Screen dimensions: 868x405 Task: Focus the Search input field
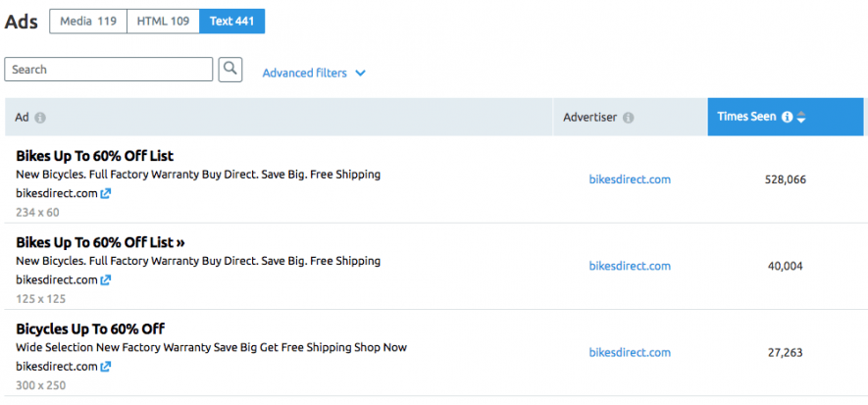(109, 70)
